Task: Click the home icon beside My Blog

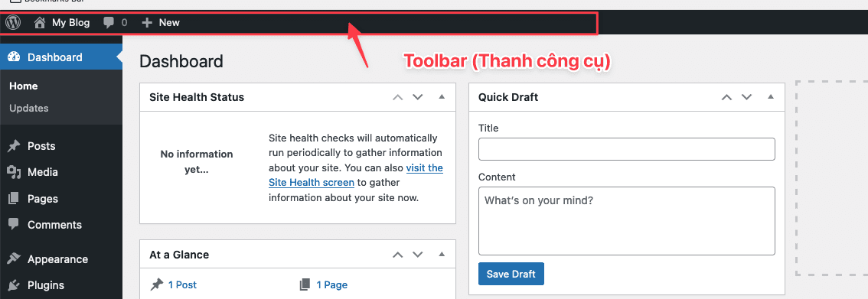Action: 40,23
